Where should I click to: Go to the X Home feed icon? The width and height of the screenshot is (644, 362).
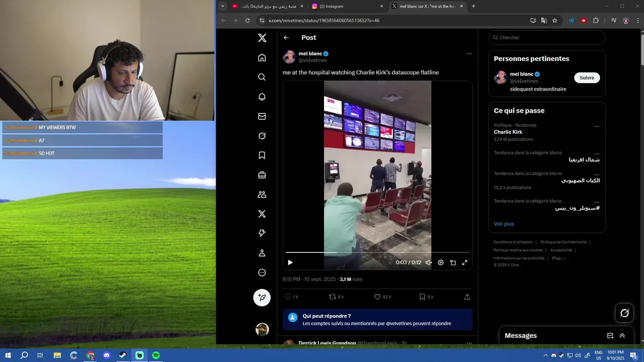click(x=262, y=58)
